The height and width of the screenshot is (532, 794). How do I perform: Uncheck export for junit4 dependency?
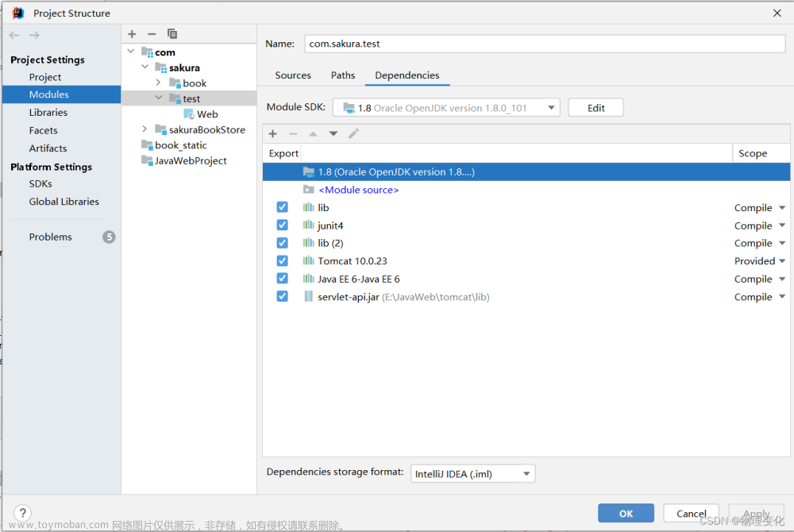point(282,225)
